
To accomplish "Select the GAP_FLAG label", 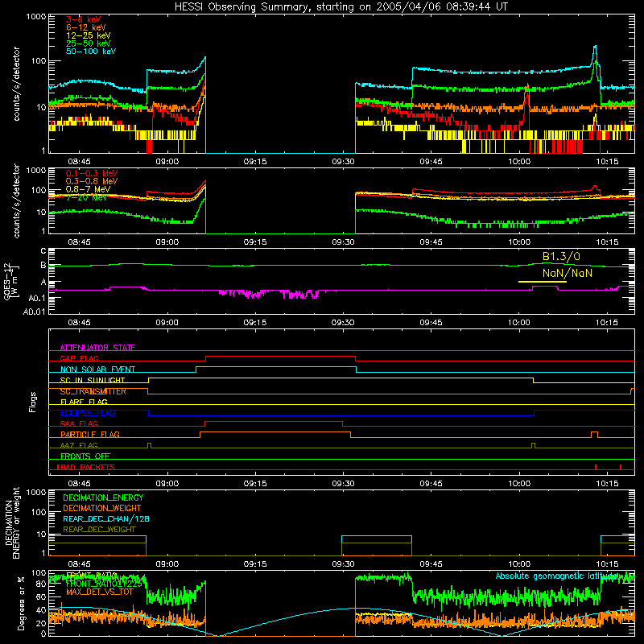I will [x=79, y=358].
